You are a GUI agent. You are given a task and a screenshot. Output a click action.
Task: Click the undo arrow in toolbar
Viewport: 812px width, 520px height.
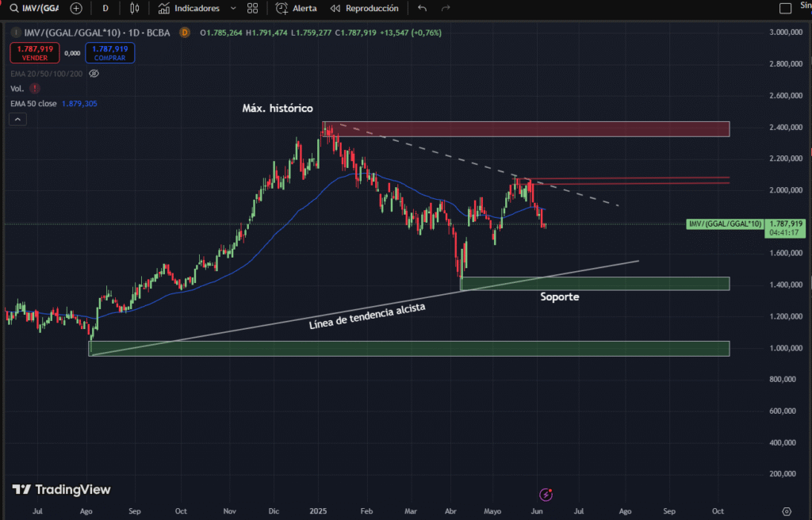422,8
